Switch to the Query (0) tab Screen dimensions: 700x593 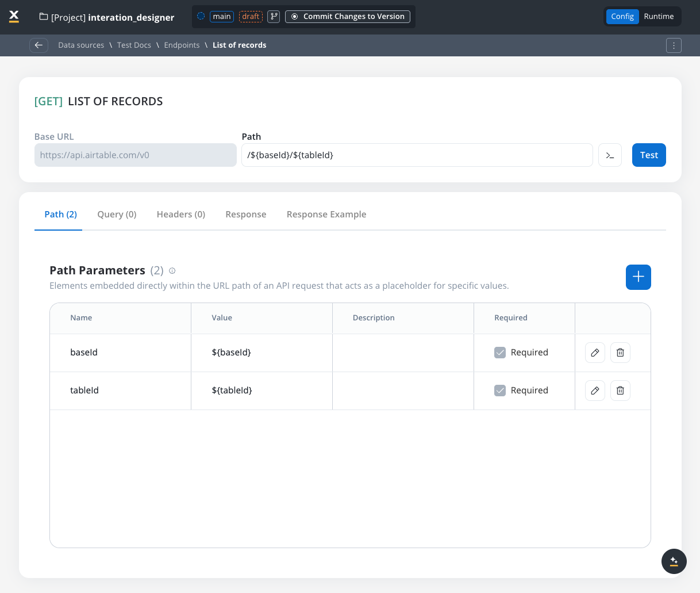(x=117, y=215)
